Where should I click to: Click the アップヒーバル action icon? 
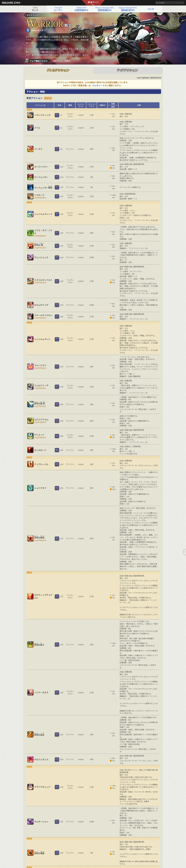pyautogui.click(x=30, y=464)
